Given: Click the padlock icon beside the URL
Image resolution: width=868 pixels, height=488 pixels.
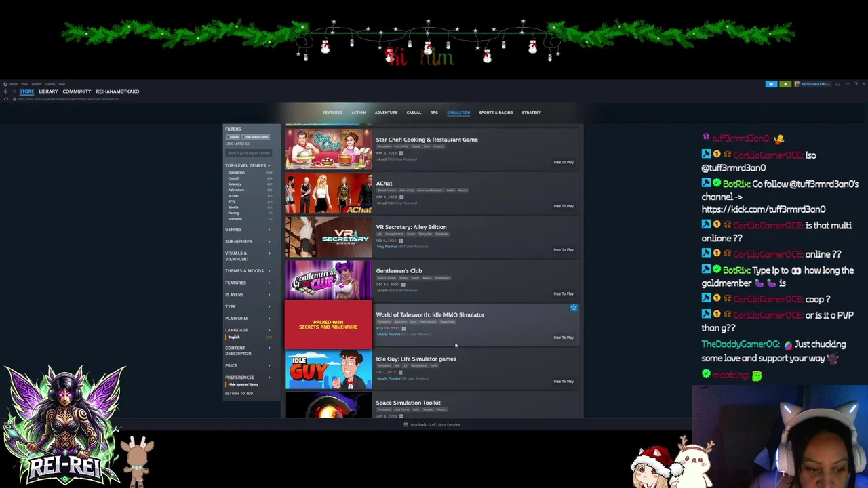Looking at the screenshot, I should click(14, 99).
